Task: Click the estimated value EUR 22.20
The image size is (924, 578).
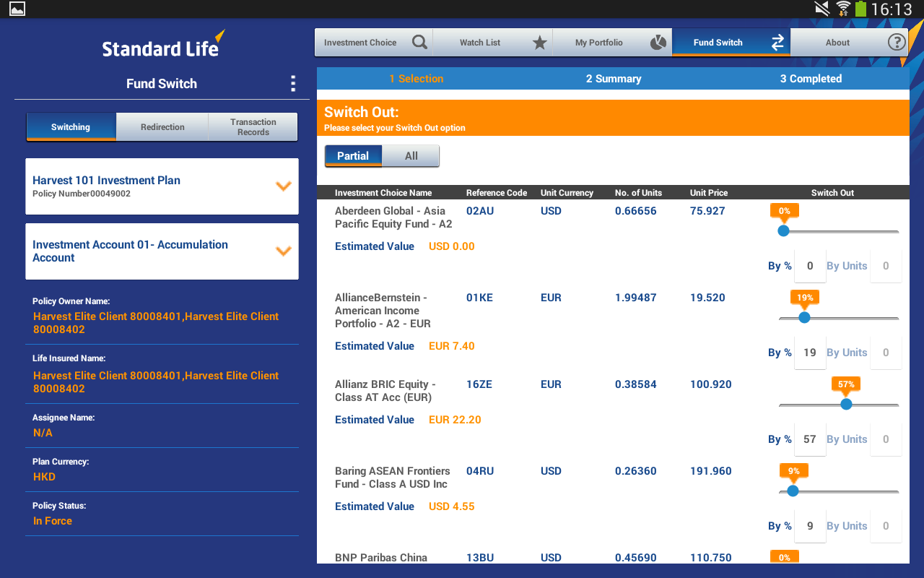Action: pos(455,420)
